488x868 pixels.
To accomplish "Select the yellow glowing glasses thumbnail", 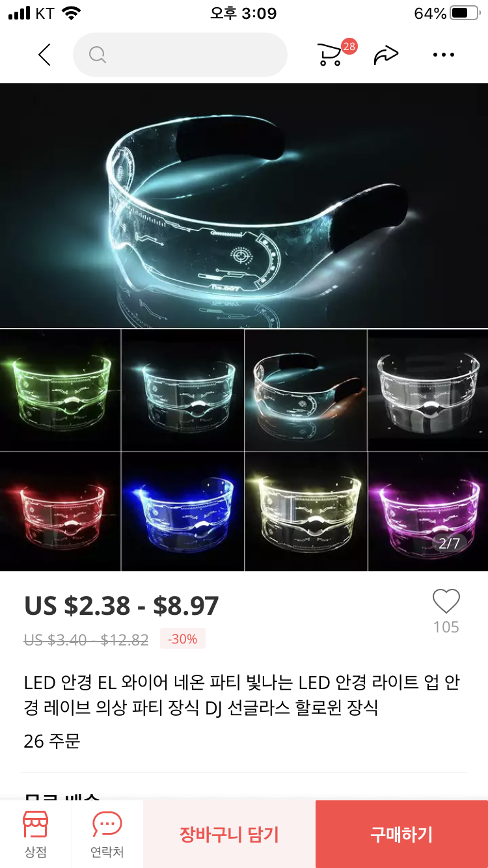I will click(x=306, y=511).
